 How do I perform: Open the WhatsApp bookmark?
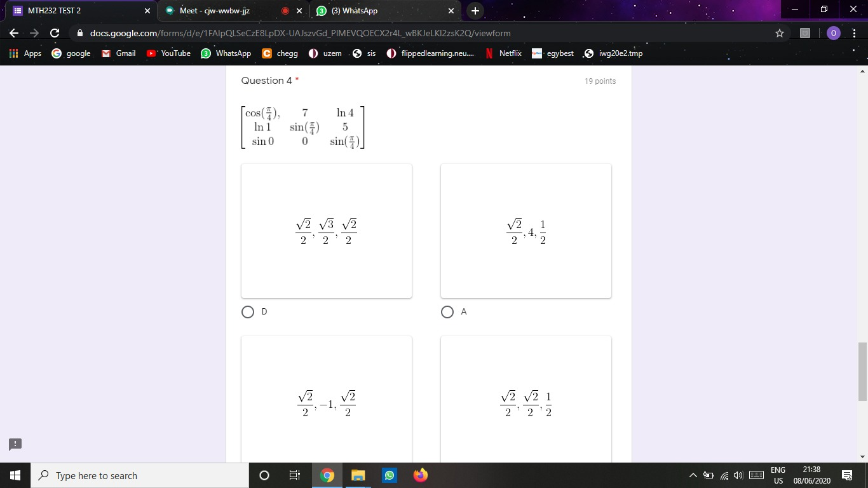(226, 53)
